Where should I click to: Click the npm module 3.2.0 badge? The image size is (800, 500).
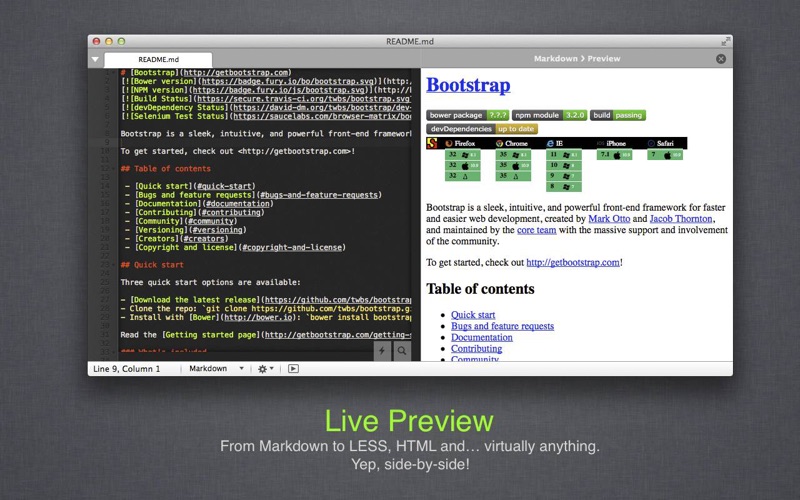549,115
